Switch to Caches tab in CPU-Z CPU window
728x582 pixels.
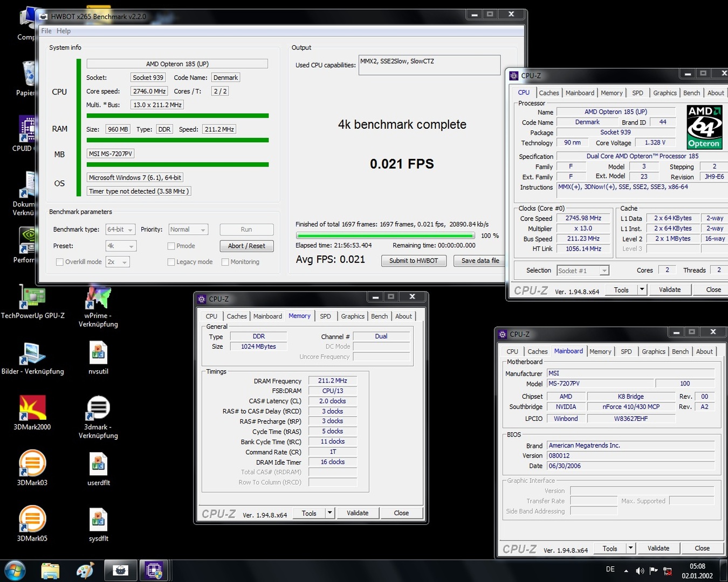click(549, 93)
